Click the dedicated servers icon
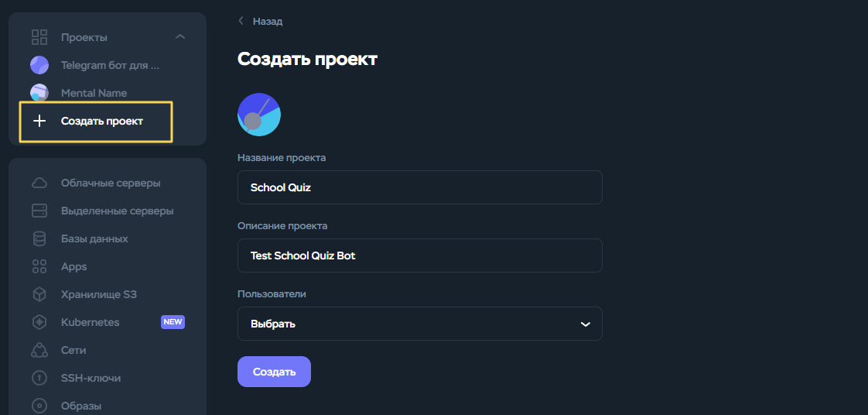 point(39,211)
